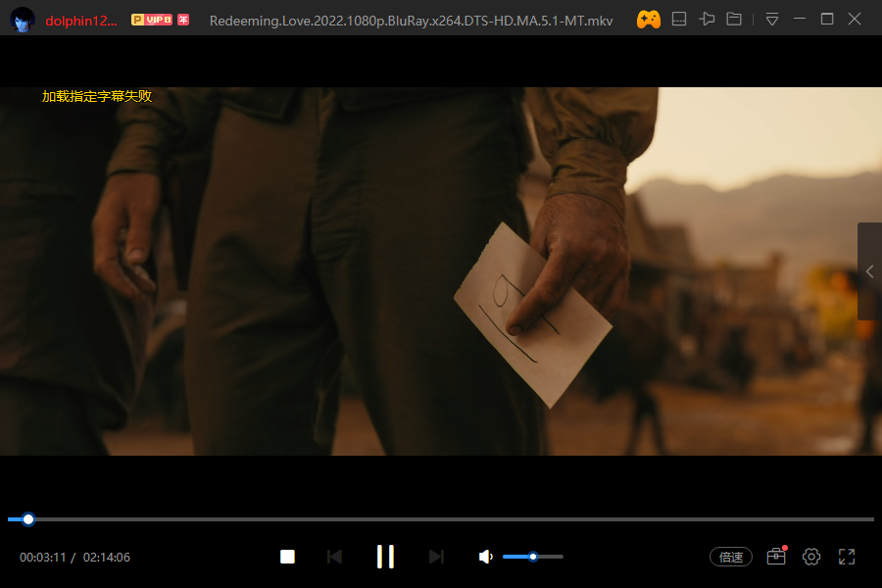The height and width of the screenshot is (588, 882).
Task: Stop the video playback
Action: [287, 557]
